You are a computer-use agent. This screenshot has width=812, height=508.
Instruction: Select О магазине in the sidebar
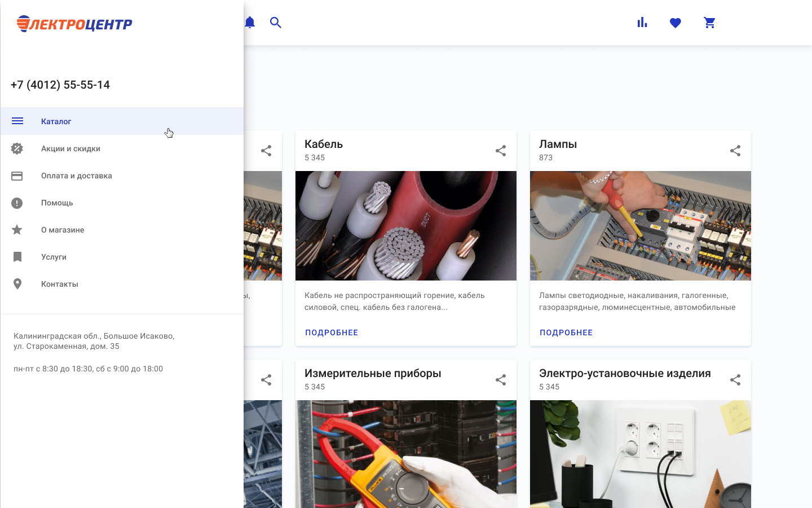click(63, 230)
